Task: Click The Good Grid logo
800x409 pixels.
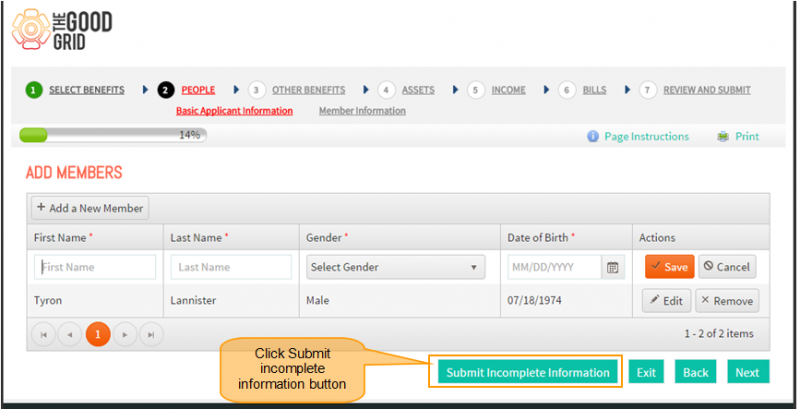Action: point(62,30)
